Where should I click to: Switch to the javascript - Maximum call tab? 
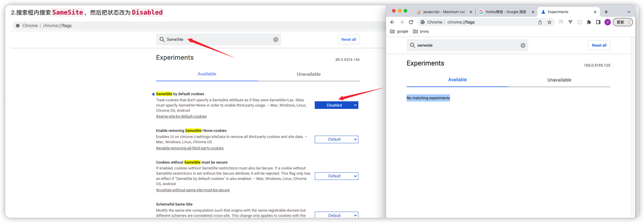[444, 12]
